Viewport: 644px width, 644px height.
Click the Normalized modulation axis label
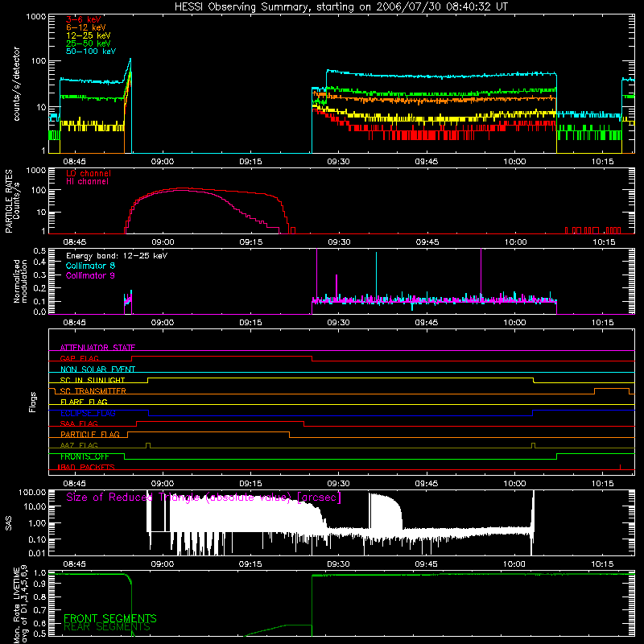point(20,281)
